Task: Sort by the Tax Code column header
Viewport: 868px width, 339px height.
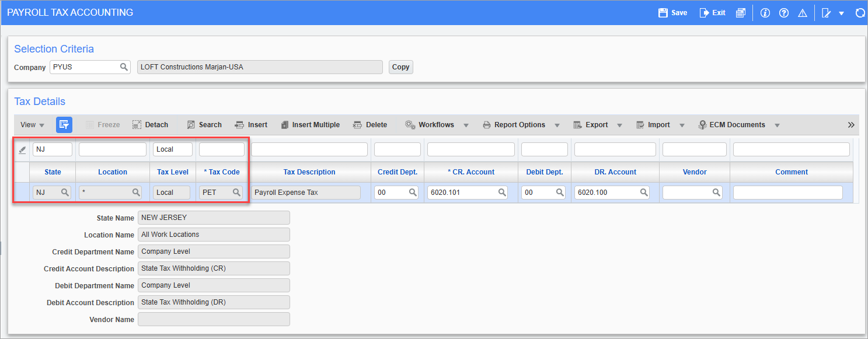Action: point(222,172)
